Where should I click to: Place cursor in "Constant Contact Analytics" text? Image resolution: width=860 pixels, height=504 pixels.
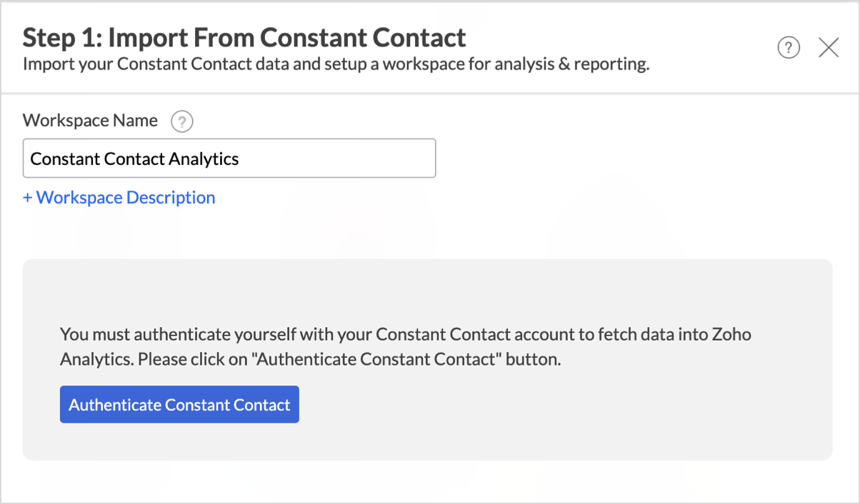point(134,158)
